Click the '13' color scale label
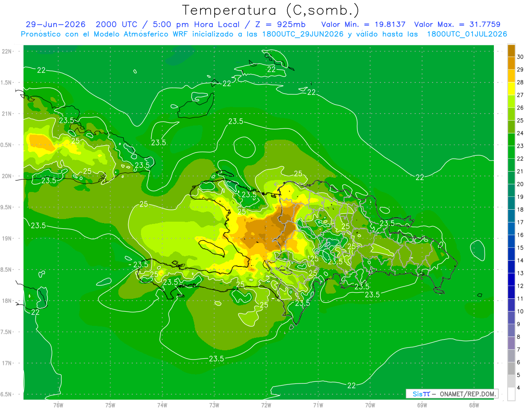532x411 pixels. (520, 273)
